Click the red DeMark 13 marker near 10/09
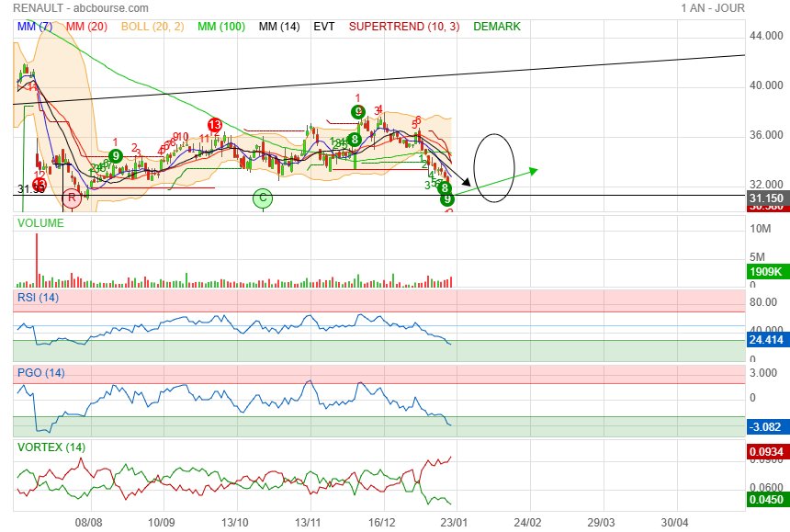Viewport: 790px width, 532px height. [214, 125]
